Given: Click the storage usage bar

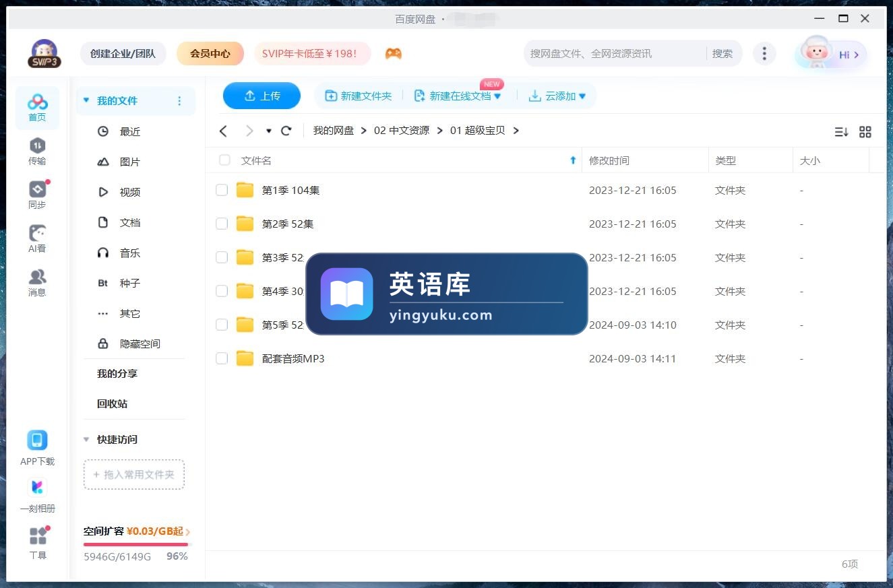Looking at the screenshot, I should coord(137,544).
